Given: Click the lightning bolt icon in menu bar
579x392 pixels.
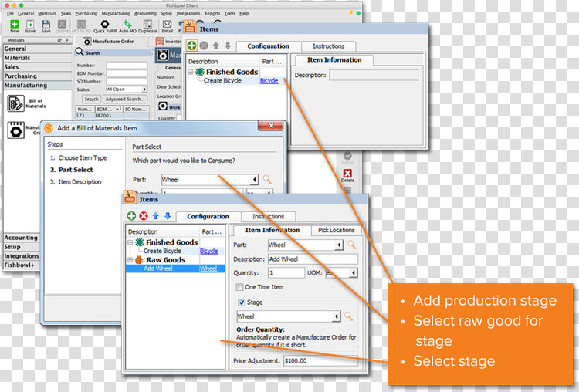Looking at the screenshot, I should tap(350, 13).
